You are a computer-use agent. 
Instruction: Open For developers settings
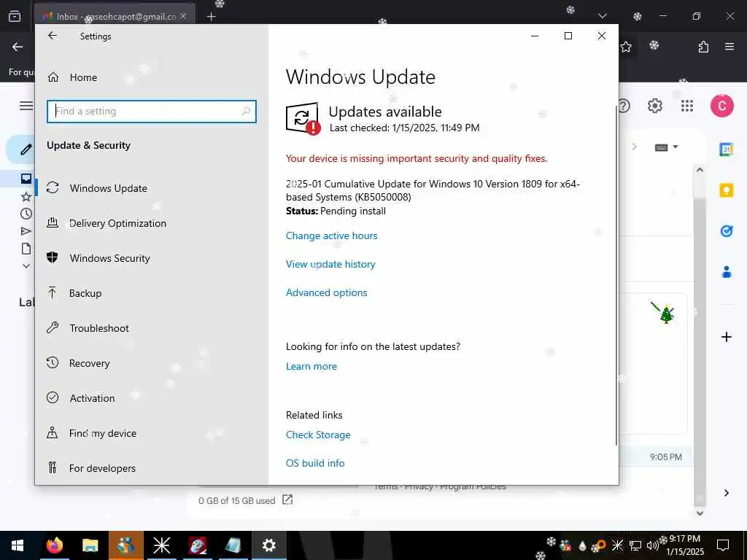point(102,468)
